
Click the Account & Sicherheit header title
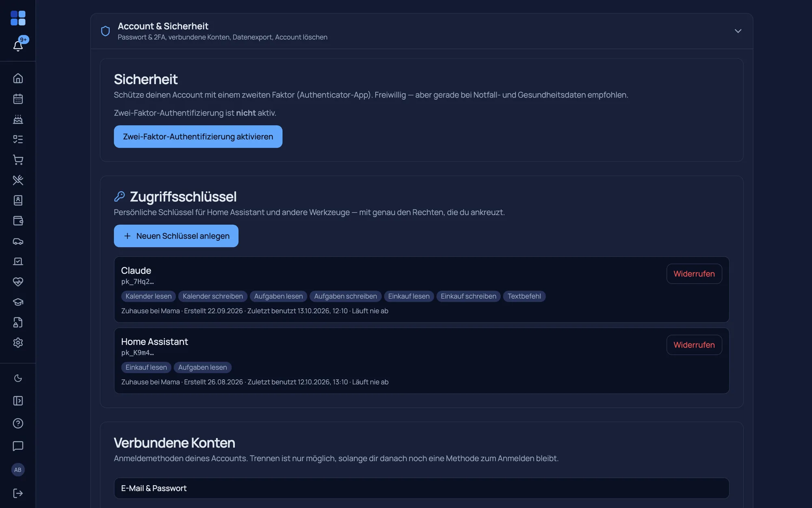click(x=163, y=26)
